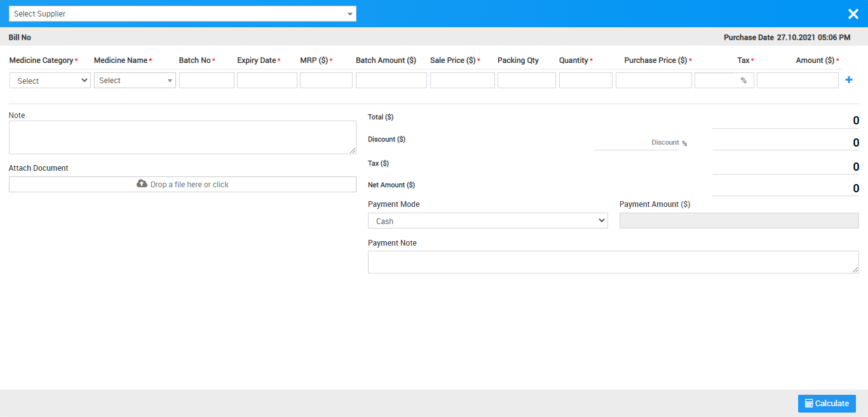Click the Payment Note text area

coord(613,262)
